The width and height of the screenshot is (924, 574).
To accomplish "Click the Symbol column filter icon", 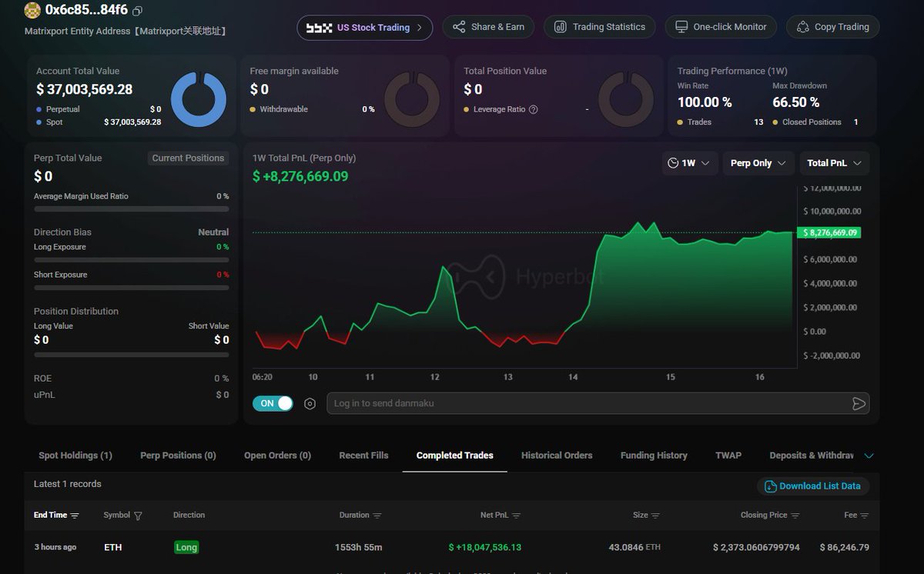I will 138,516.
